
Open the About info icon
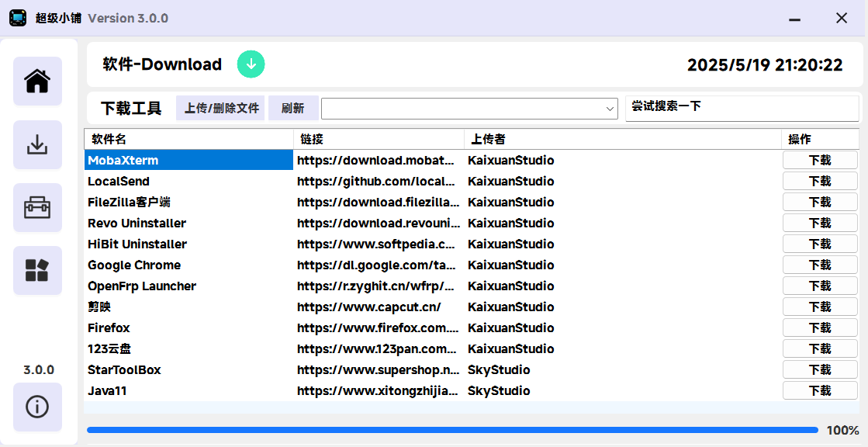(38, 407)
